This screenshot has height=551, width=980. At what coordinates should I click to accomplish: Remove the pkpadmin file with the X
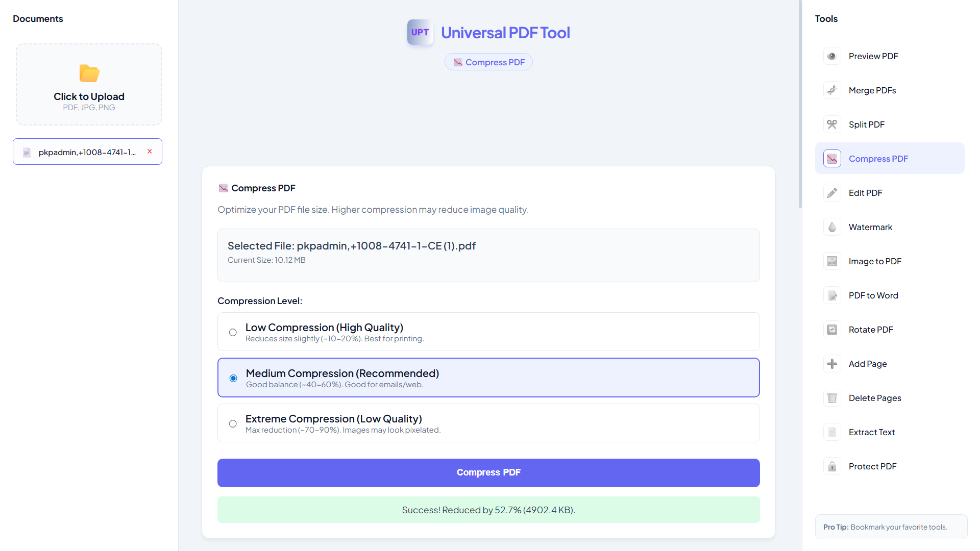click(x=150, y=151)
